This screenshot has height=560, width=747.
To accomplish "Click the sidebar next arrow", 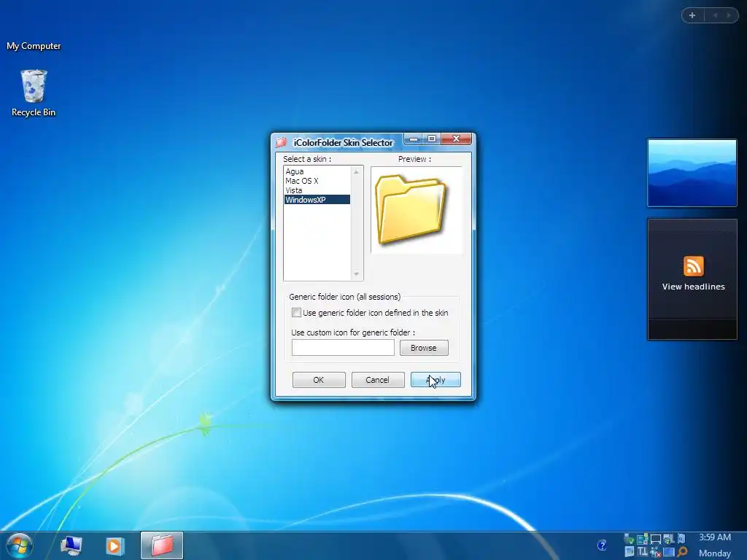I will click(x=729, y=15).
